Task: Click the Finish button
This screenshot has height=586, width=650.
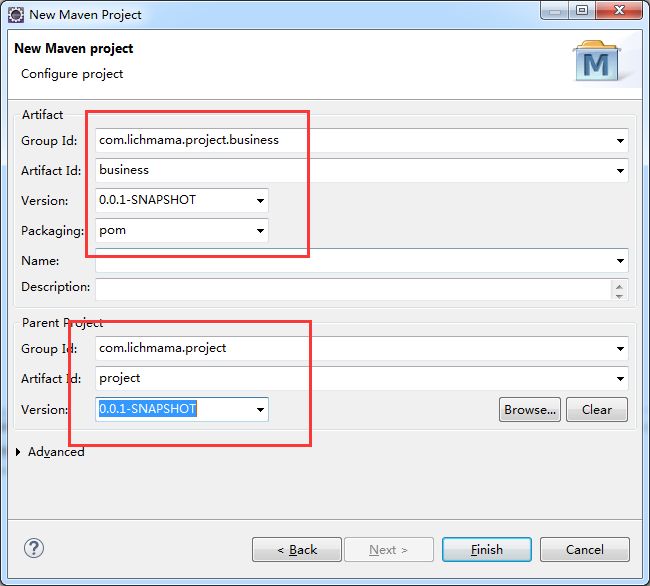Action: click(x=487, y=550)
